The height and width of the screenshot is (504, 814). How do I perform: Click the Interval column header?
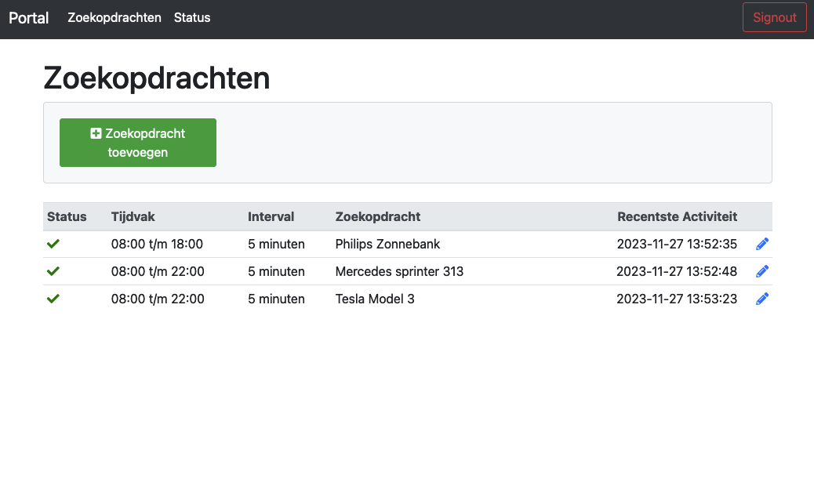point(271,216)
